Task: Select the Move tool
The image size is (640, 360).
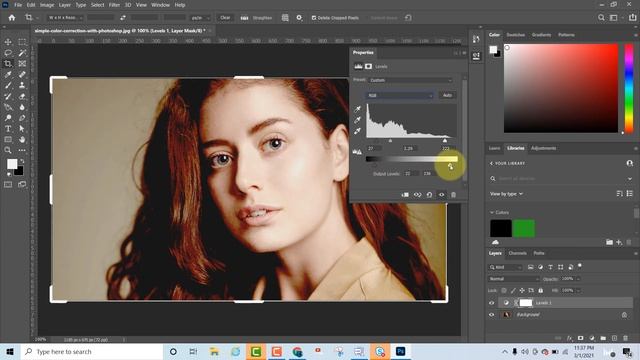Action: (8, 42)
